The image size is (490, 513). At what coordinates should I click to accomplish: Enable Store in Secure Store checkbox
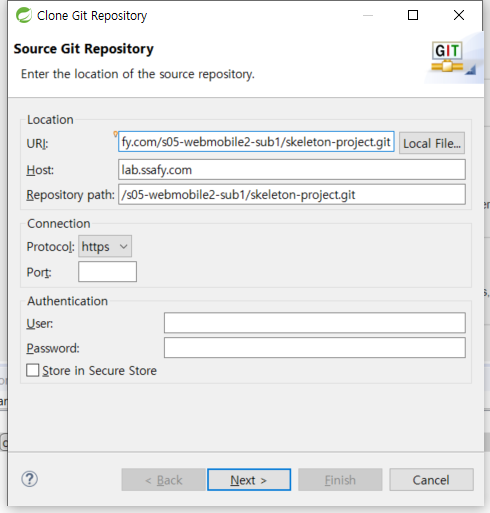[33, 370]
